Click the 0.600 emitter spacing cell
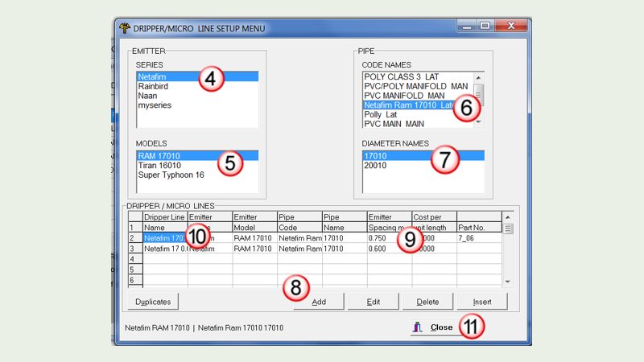Image resolution: width=644 pixels, height=362 pixels. [x=390, y=249]
